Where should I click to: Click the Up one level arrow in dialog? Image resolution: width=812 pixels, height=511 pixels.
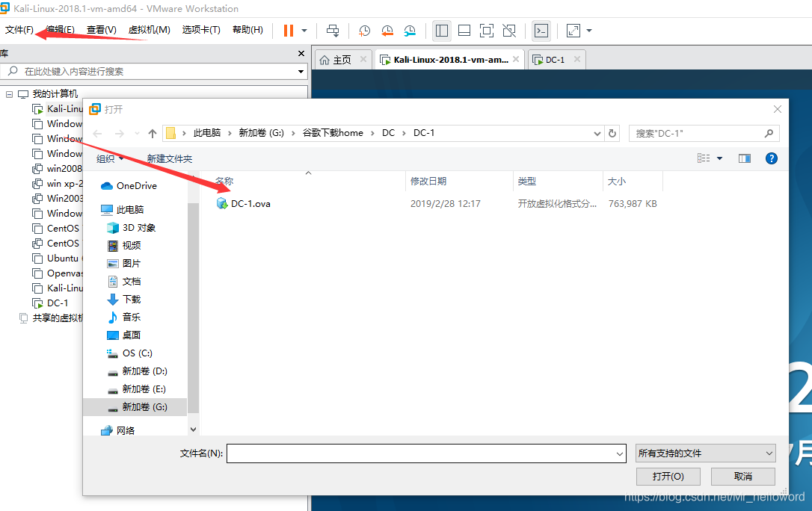click(153, 134)
